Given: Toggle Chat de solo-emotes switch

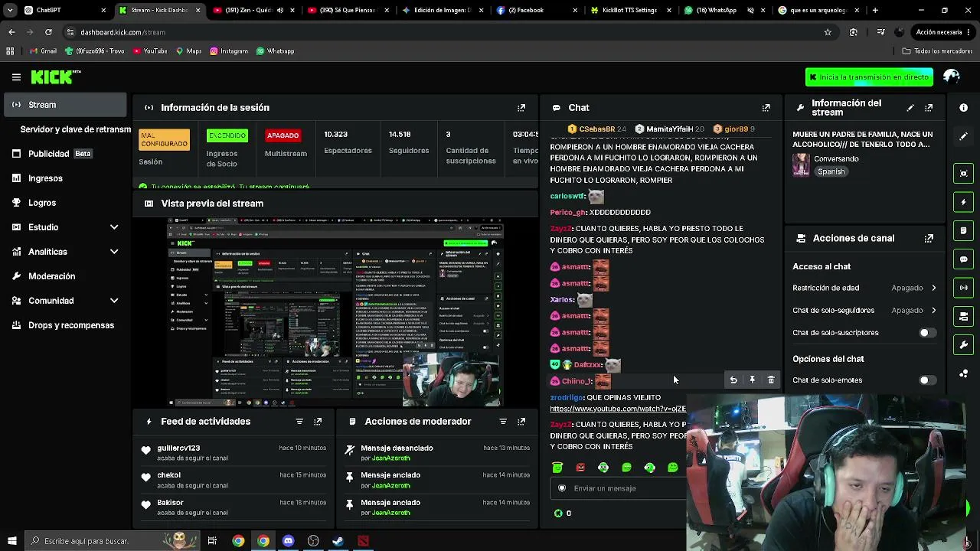Looking at the screenshot, I should pos(928,380).
